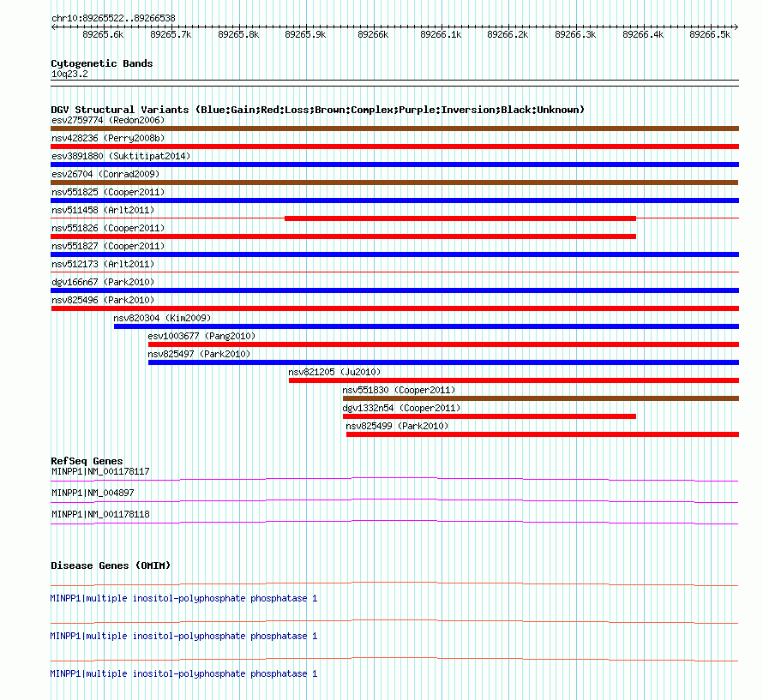Select the red dgv1332n54 loss bar
The height and width of the screenshot is (700, 763).
[490, 416]
